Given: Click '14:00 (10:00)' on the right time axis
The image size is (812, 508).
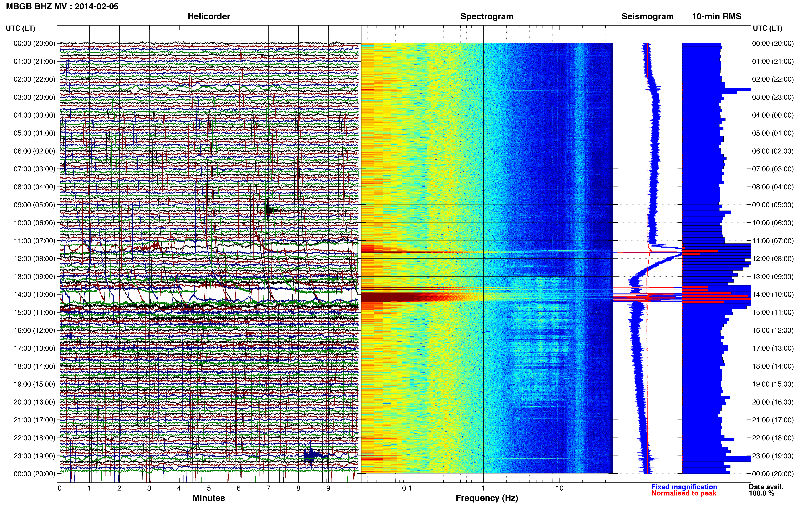Looking at the screenshot, I should click(x=773, y=295).
